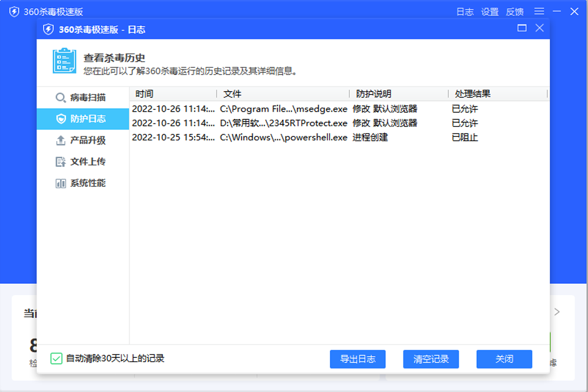This screenshot has width=588, height=392.
Task: Click the clipboard icon next to 查看杀毒历史
Action: [x=65, y=61]
